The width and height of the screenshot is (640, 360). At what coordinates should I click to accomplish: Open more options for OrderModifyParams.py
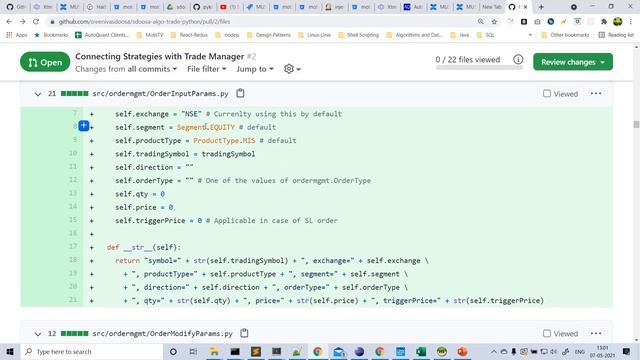pyautogui.click(x=596, y=333)
